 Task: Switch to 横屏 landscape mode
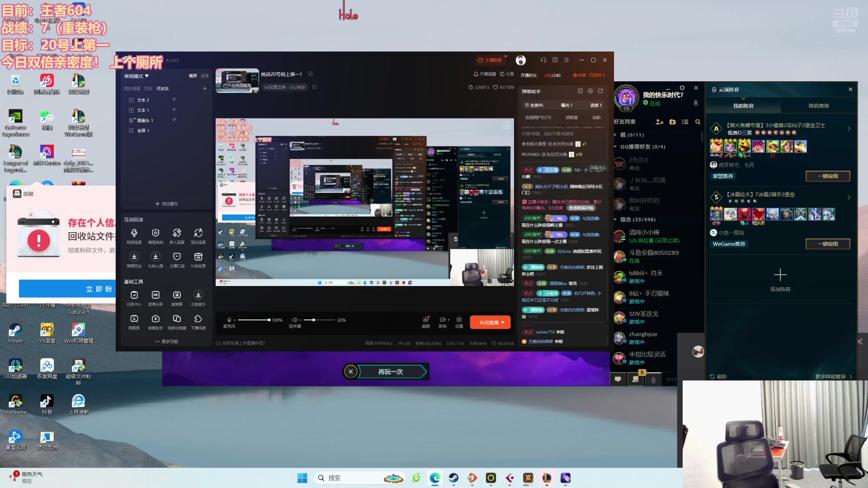193,76
